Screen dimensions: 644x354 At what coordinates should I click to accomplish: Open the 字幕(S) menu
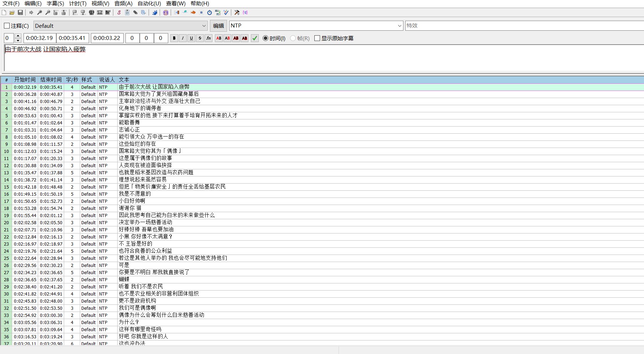click(x=55, y=4)
